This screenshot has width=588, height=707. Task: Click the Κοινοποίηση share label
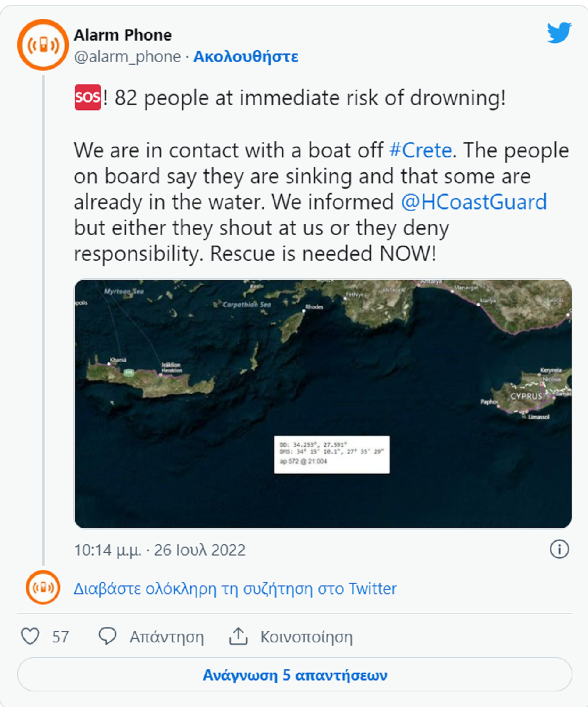click(x=306, y=637)
